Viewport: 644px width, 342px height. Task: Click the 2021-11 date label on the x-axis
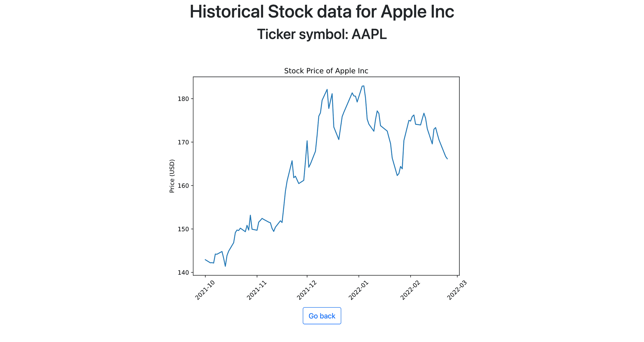257,290
